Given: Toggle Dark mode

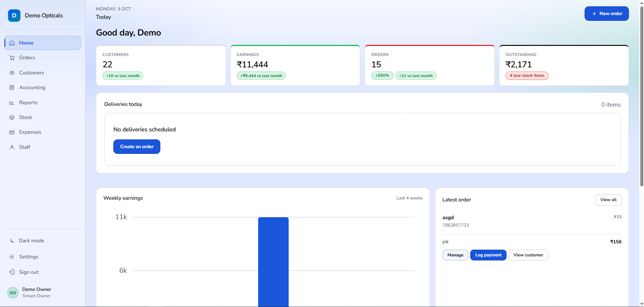Looking at the screenshot, I should point(43,241).
